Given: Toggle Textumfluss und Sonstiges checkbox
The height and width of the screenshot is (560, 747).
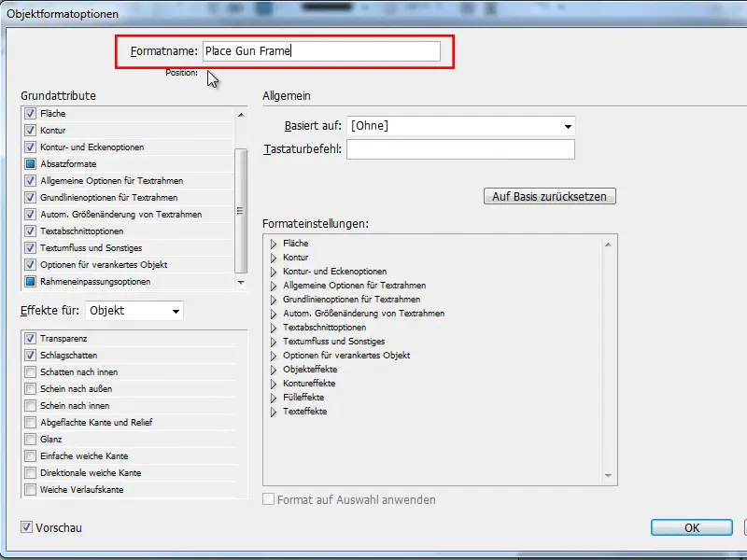Looking at the screenshot, I should coord(31,247).
